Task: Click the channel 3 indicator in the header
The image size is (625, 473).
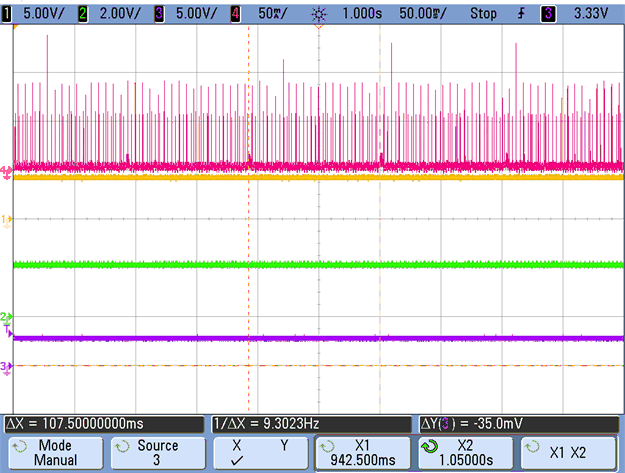Action: 159,14
